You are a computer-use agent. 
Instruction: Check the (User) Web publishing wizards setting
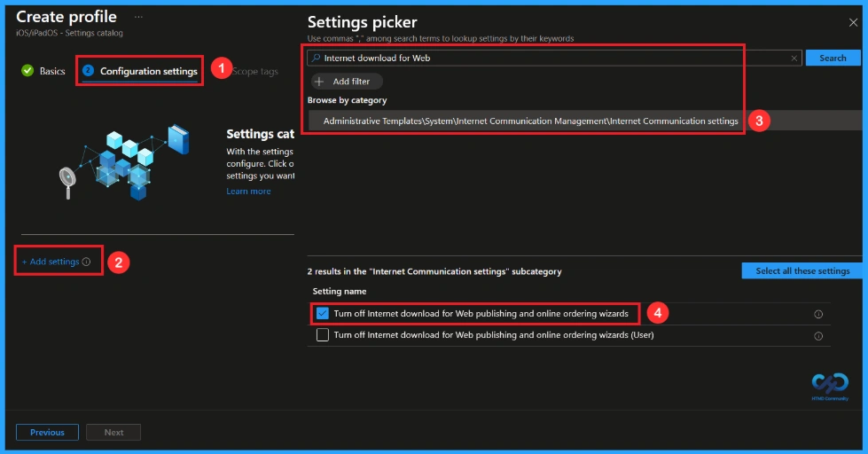[322, 335]
